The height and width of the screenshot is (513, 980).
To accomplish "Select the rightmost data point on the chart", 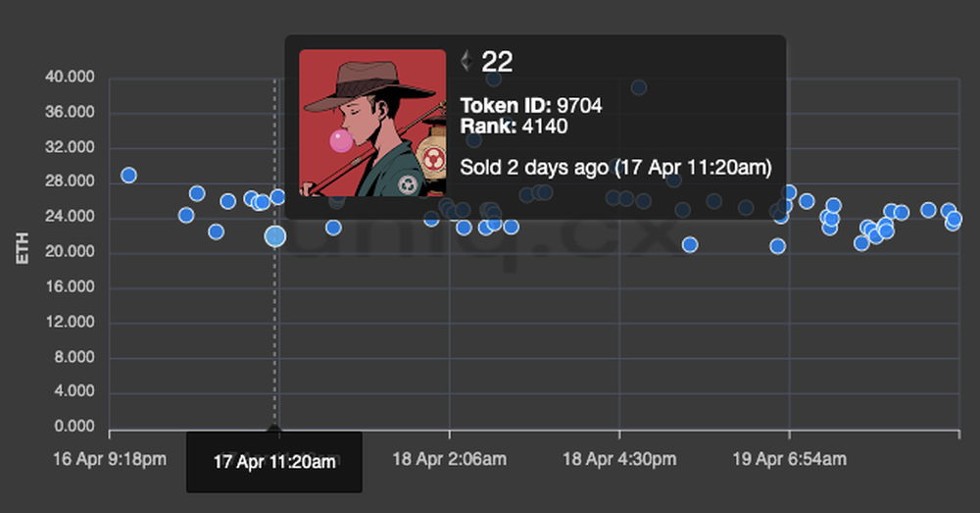I will (x=954, y=219).
